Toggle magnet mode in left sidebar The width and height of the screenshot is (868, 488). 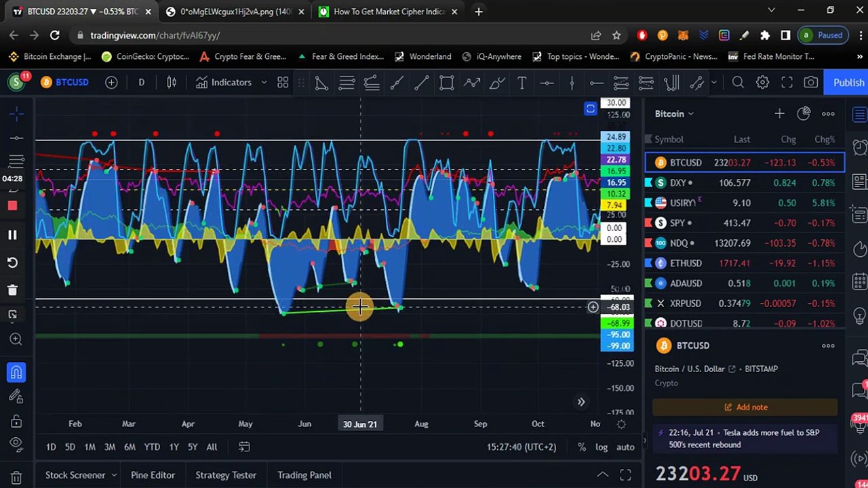(16, 372)
